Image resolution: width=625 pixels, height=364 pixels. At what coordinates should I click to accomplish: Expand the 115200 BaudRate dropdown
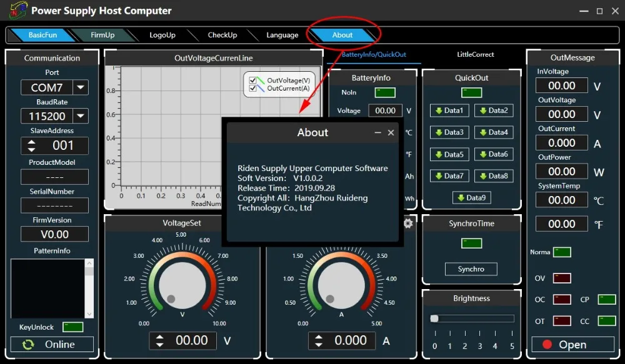[x=81, y=116]
